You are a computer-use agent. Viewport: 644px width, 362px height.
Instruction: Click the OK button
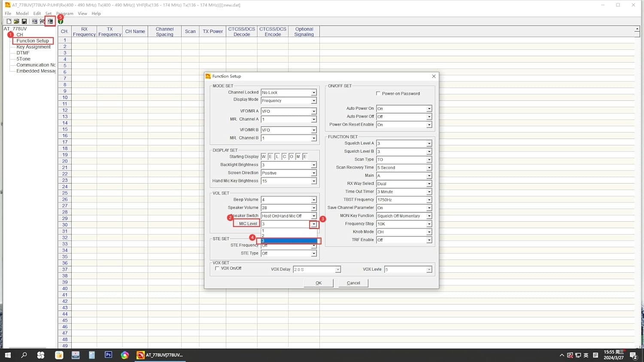click(318, 283)
